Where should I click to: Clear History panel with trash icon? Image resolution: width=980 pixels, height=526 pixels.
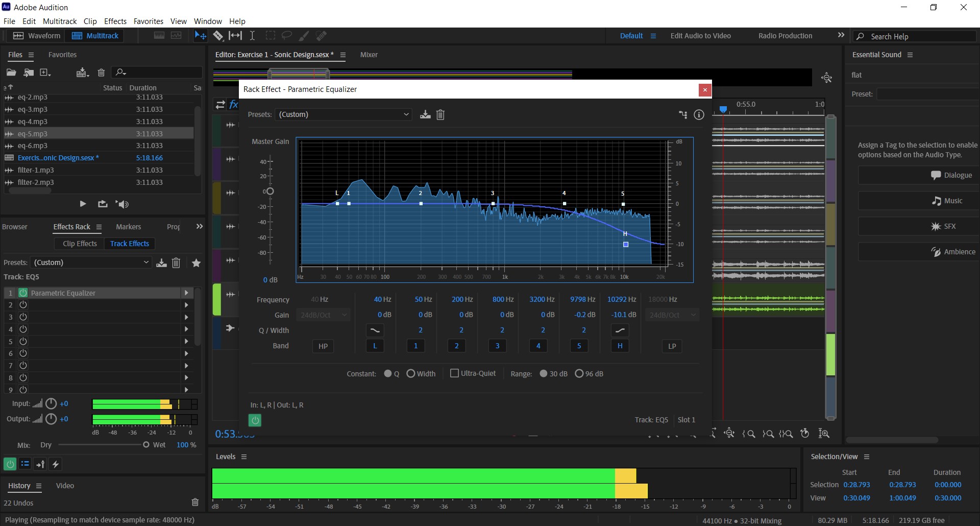195,503
